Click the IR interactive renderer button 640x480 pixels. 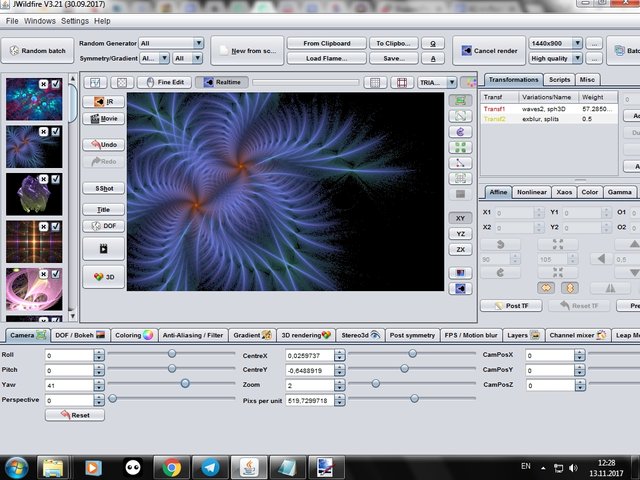(x=103, y=101)
